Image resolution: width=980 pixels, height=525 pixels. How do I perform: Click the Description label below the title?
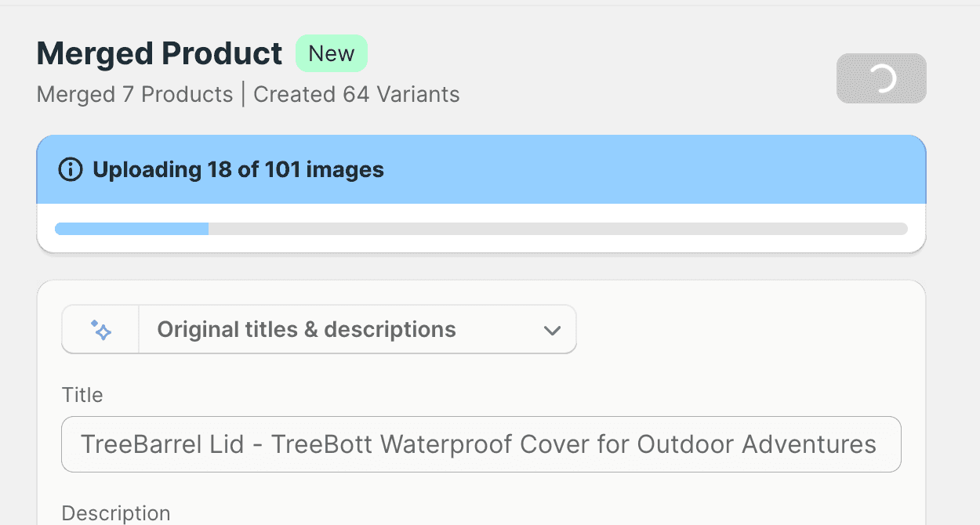pos(115,513)
